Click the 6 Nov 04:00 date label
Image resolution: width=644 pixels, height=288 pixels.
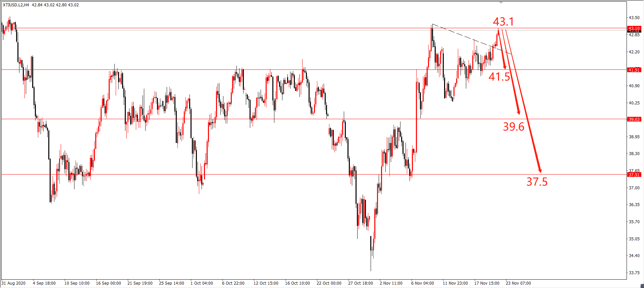point(423,283)
